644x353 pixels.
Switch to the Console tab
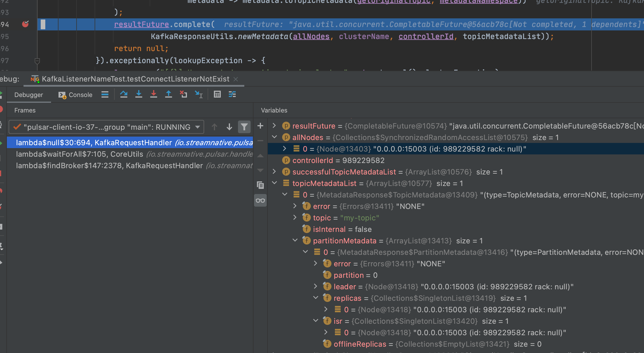75,95
